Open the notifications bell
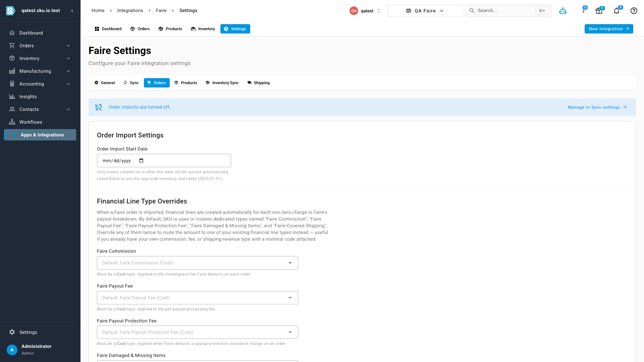Viewport: 644px width, 362px height. [616, 11]
